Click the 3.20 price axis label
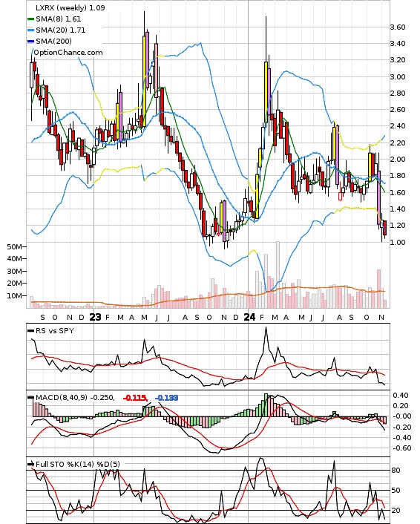This screenshot has width=420, height=524. tap(398, 60)
